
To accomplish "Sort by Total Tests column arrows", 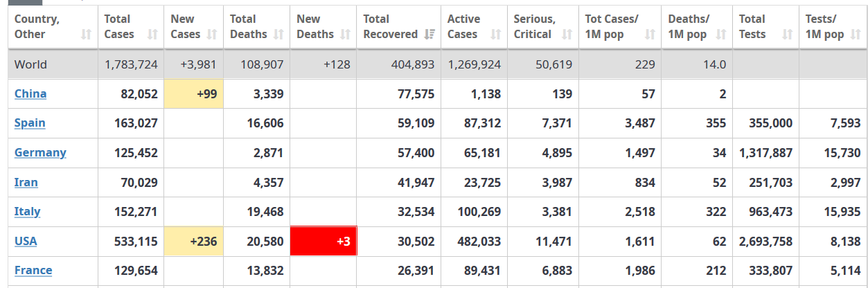I will (x=788, y=34).
